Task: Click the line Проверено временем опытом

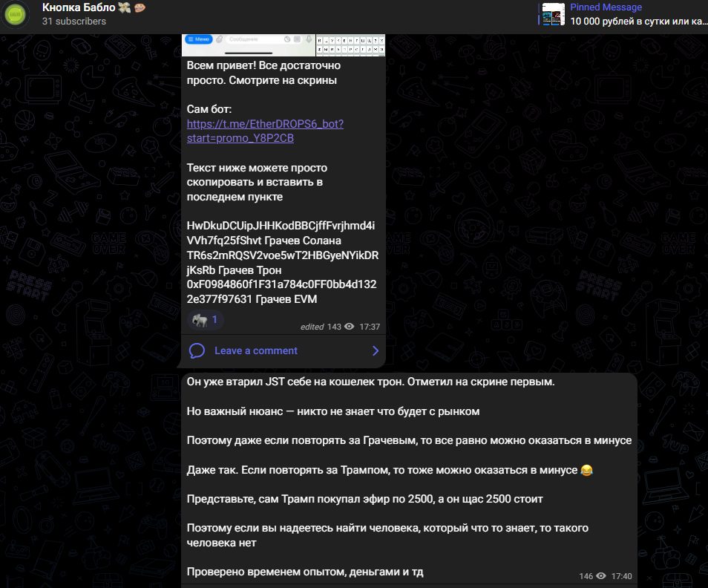Action: click(x=305, y=572)
